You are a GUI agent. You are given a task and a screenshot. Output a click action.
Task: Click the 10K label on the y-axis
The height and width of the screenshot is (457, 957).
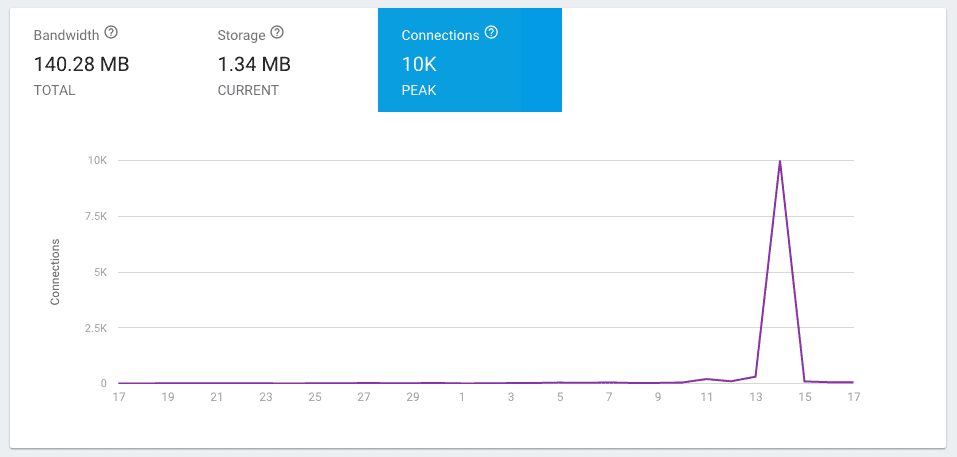pyautogui.click(x=97, y=161)
